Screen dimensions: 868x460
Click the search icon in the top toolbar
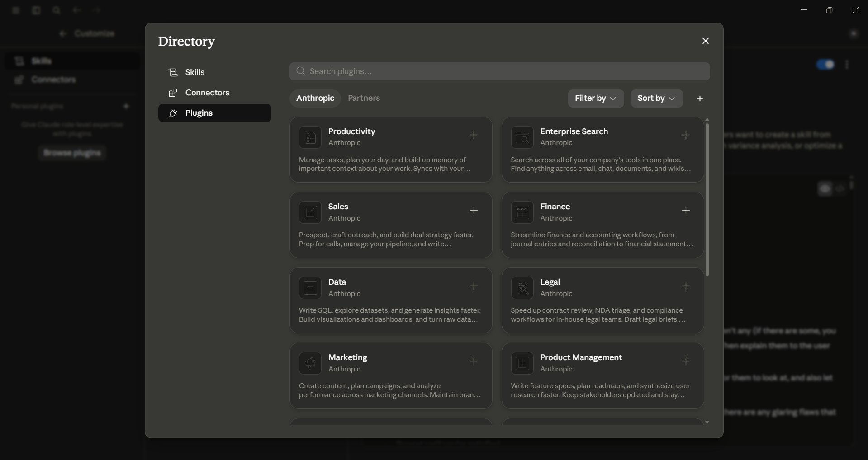coord(57,10)
